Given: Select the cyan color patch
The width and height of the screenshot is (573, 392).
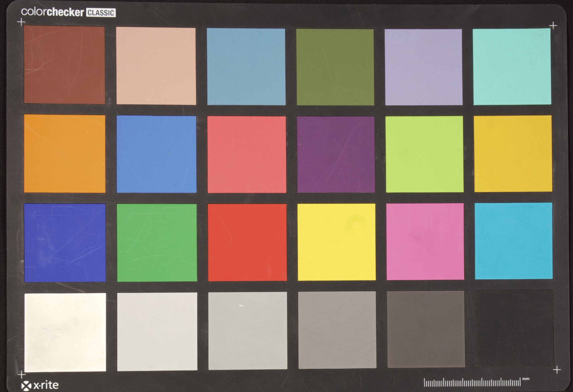Looking at the screenshot, I should point(514,241).
